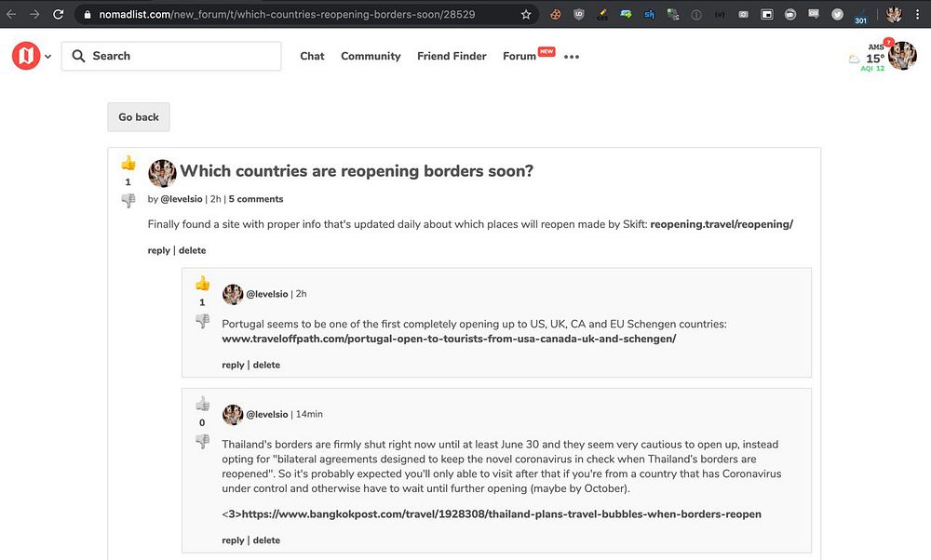Reply to the main post

pyautogui.click(x=158, y=250)
